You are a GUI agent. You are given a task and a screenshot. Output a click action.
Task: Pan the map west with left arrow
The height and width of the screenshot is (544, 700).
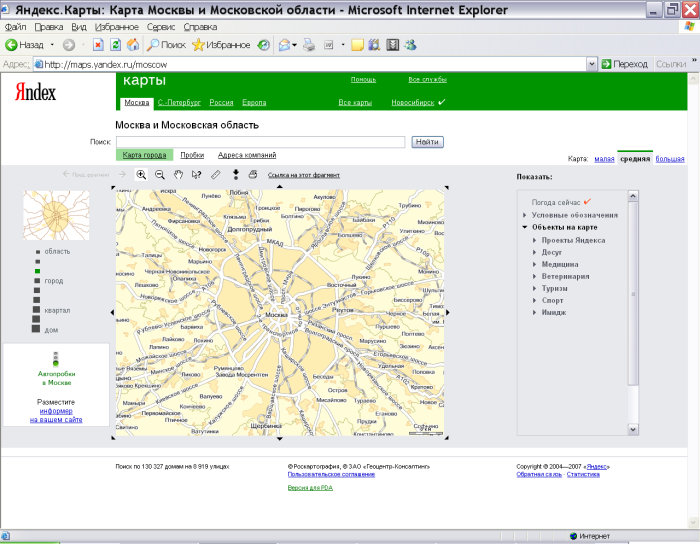(112, 312)
